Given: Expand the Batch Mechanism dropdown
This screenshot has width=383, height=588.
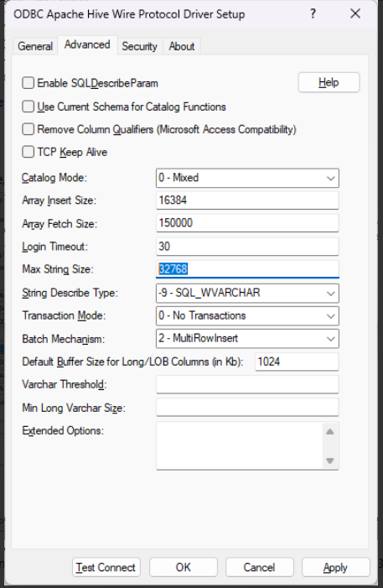Looking at the screenshot, I should [247, 339].
